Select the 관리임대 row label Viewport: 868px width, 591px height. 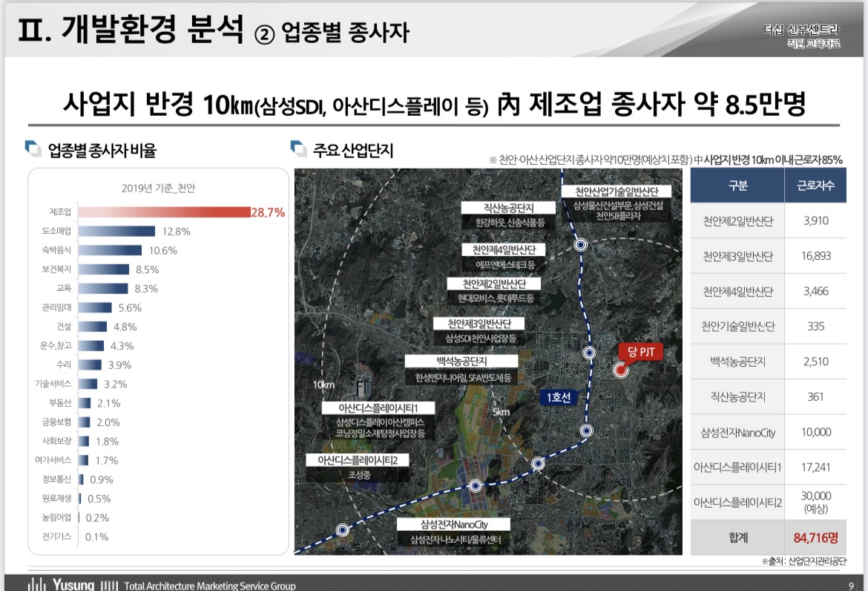pos(56,307)
